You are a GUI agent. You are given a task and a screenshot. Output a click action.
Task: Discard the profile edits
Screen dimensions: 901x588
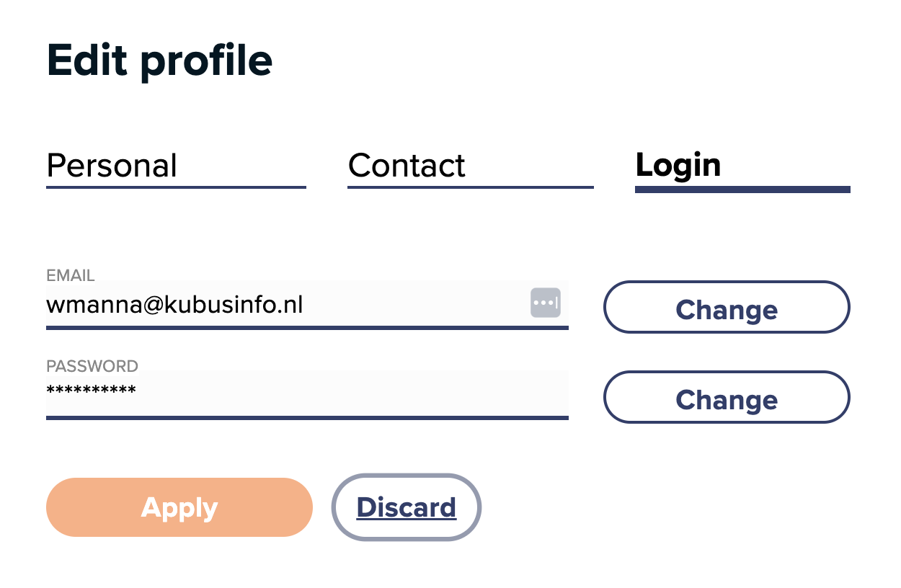(407, 507)
